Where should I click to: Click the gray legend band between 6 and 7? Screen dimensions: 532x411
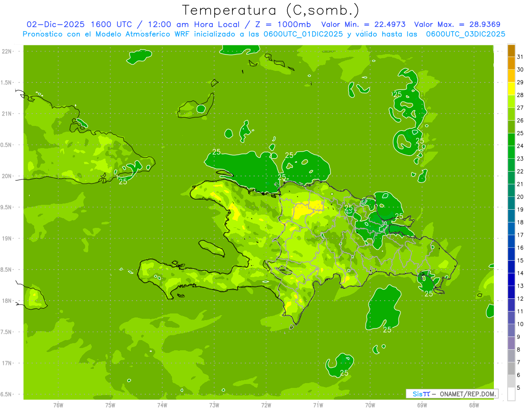(511, 368)
